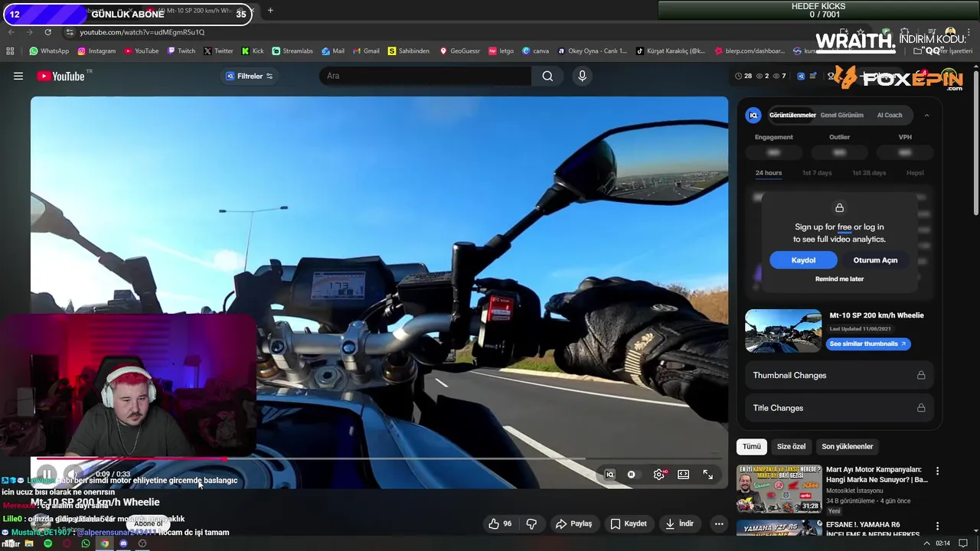Select the 24 hours range tab
This screenshot has height=551, width=980.
[769, 173]
